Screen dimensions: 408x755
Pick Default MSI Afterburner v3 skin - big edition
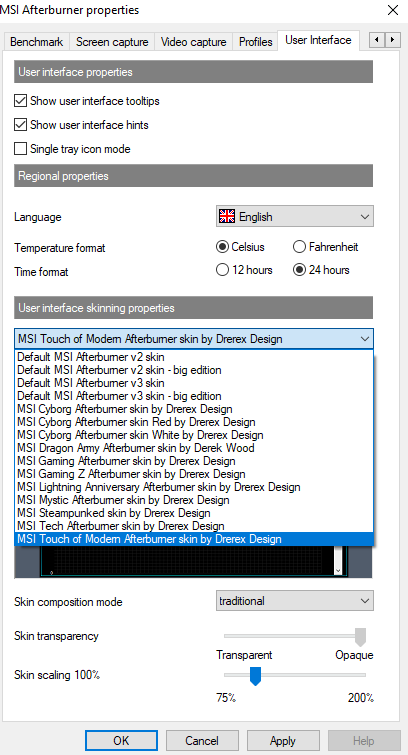coord(194,396)
